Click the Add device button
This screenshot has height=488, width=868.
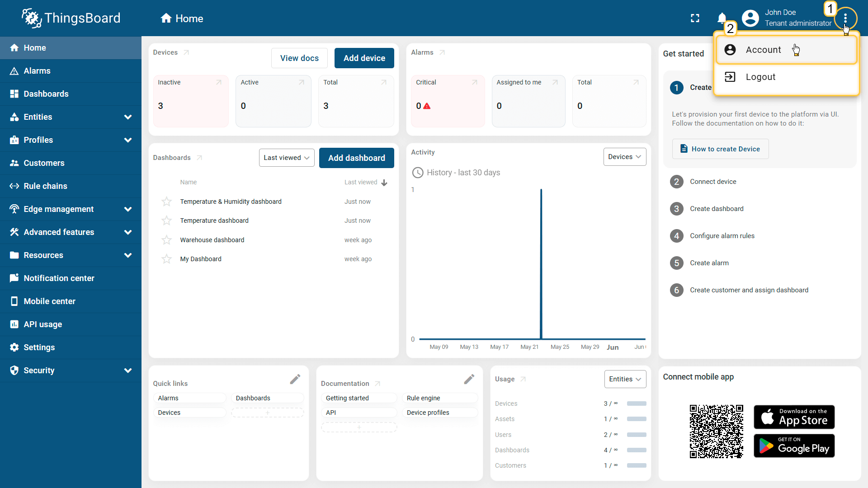[364, 58]
